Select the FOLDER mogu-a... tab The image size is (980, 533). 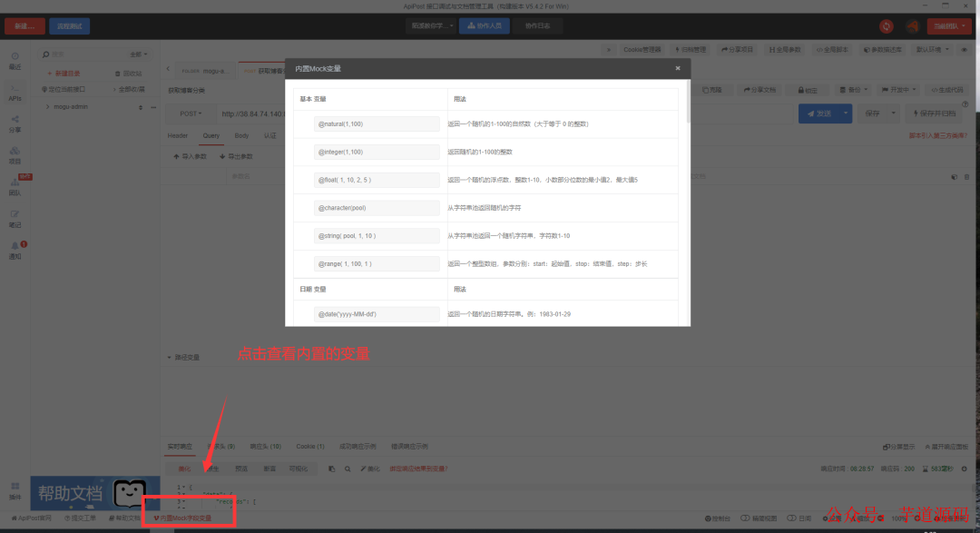206,72
